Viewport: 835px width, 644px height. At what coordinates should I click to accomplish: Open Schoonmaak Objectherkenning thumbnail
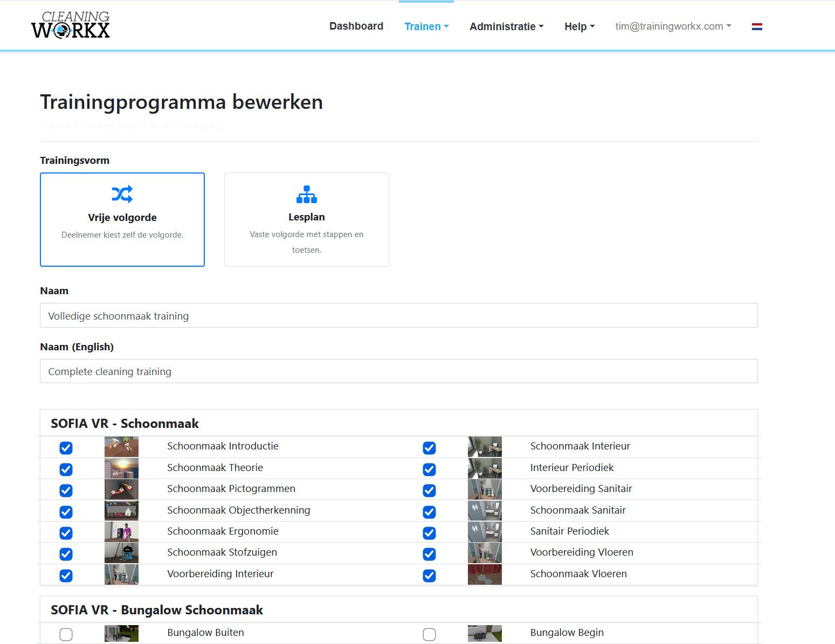point(121,510)
